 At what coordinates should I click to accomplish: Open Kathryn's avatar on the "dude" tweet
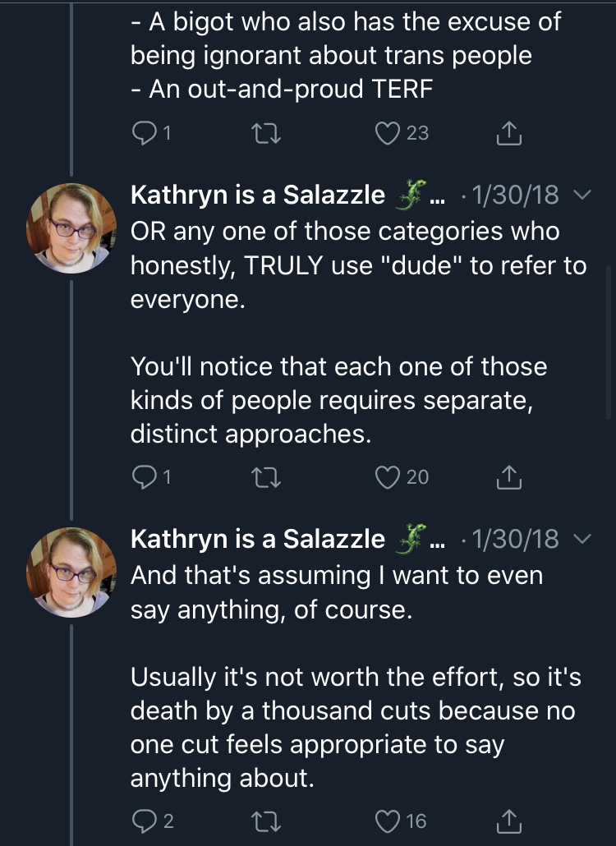(x=71, y=228)
